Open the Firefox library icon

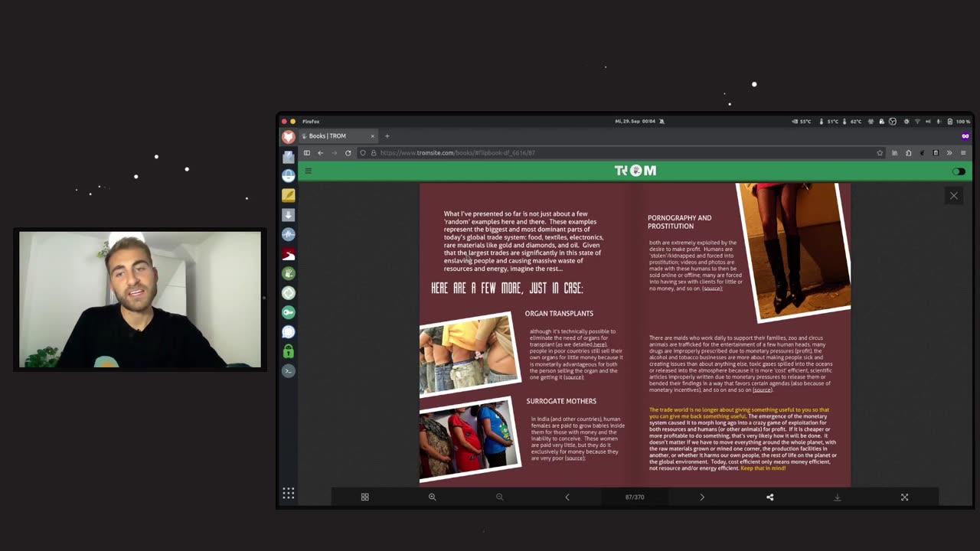point(894,153)
